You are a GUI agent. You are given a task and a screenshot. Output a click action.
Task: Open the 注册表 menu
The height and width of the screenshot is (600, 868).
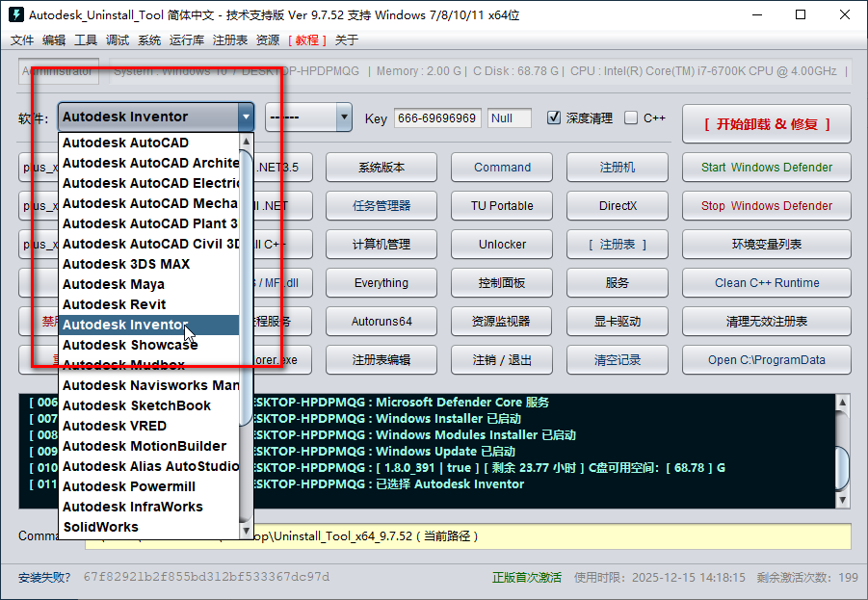229,39
